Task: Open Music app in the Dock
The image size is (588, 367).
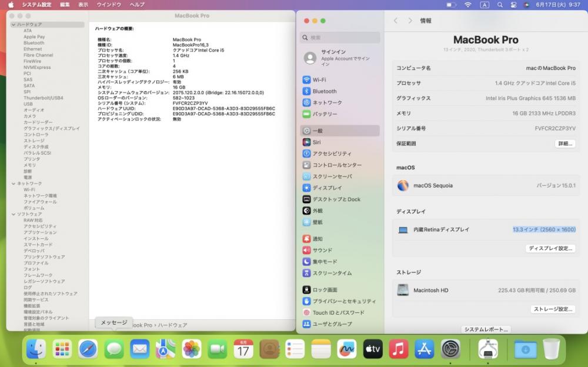Action: (398, 349)
